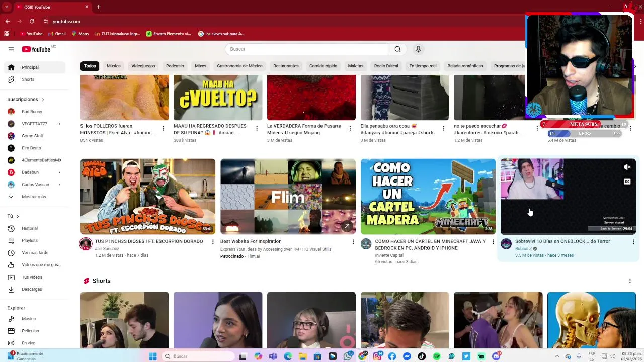Open TUS PINCH3S DIOSES video thumbnail
Screen dimensions: 644x362
148,197
